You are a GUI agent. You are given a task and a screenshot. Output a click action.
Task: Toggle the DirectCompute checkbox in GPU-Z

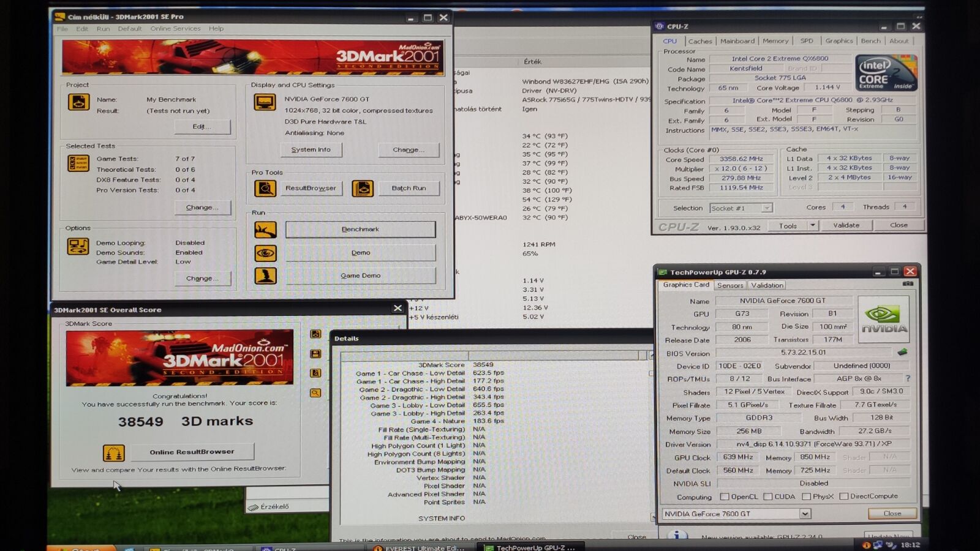point(843,497)
